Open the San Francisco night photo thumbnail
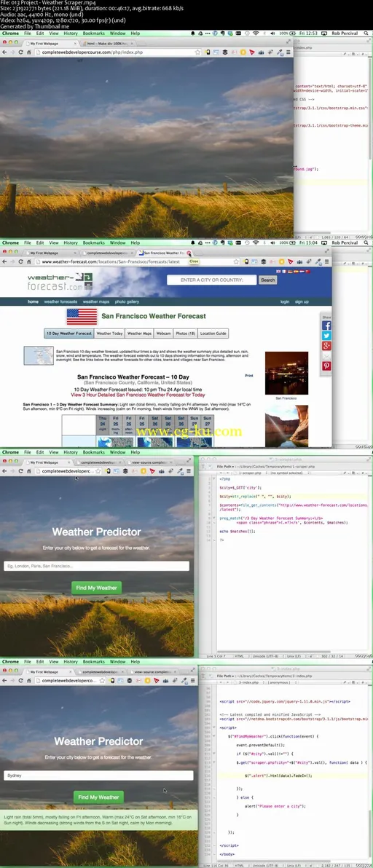The image size is (373, 868). [x=286, y=373]
